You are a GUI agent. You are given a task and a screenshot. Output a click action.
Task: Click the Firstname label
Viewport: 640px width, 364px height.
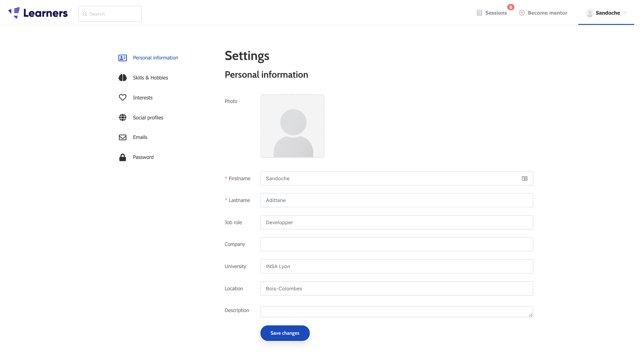point(240,178)
